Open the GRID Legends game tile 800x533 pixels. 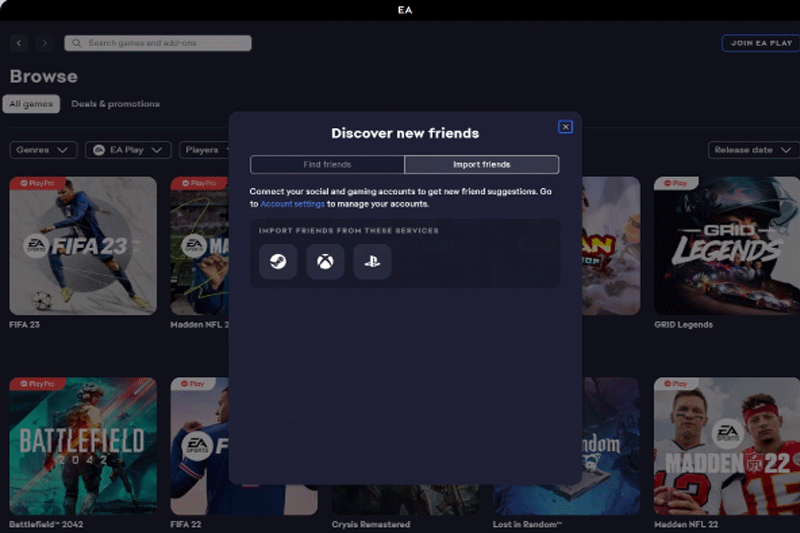[726, 246]
